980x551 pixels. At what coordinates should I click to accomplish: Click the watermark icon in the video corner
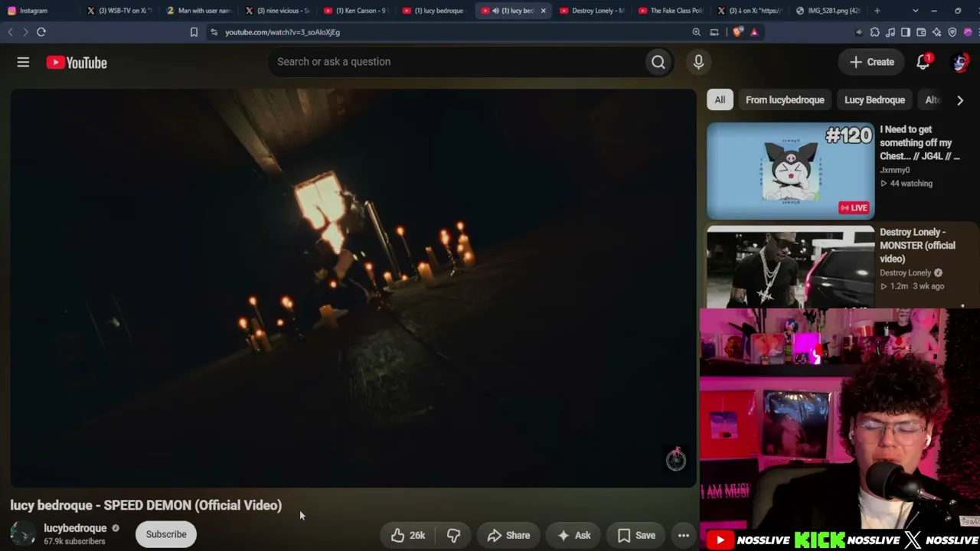[x=675, y=459]
